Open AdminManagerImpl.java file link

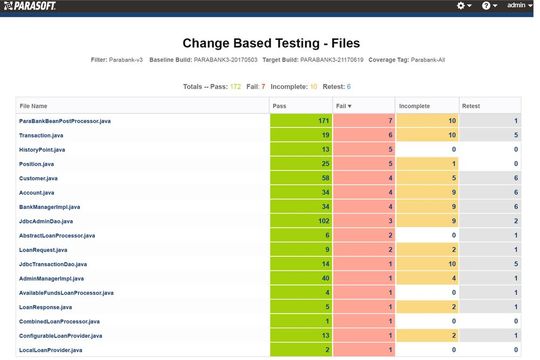pyautogui.click(x=51, y=278)
